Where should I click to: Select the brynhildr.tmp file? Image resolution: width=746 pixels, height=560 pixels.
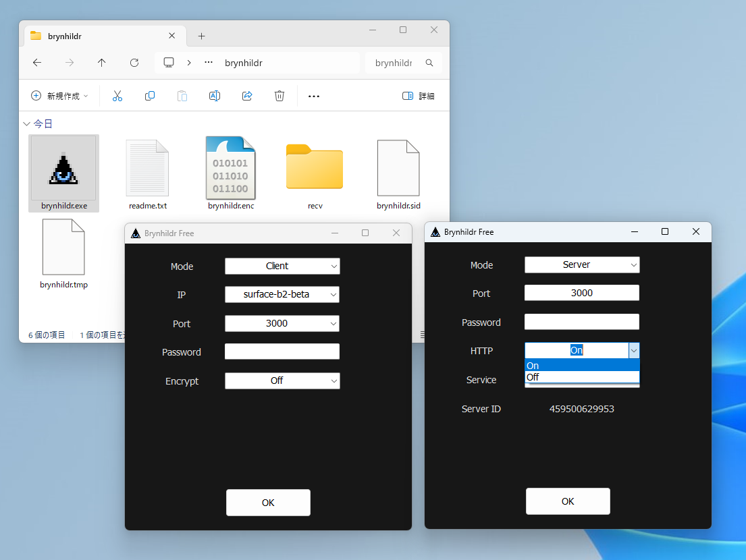coord(63,254)
